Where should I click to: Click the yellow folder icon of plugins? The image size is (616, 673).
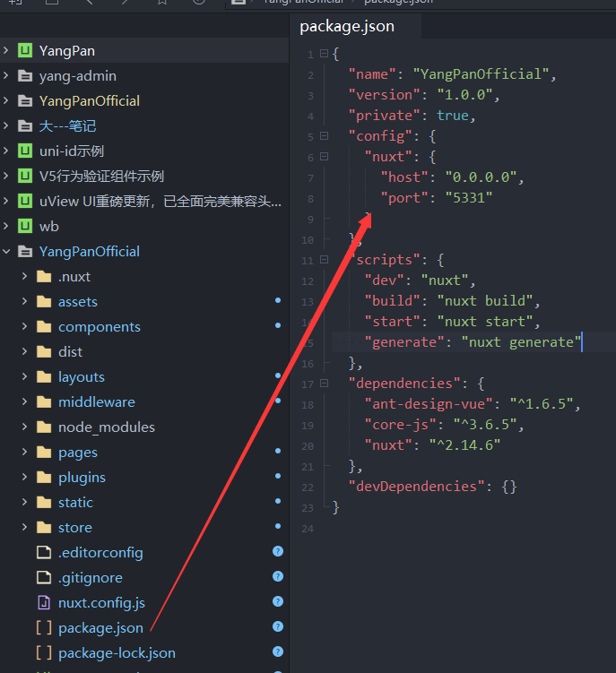click(x=44, y=478)
